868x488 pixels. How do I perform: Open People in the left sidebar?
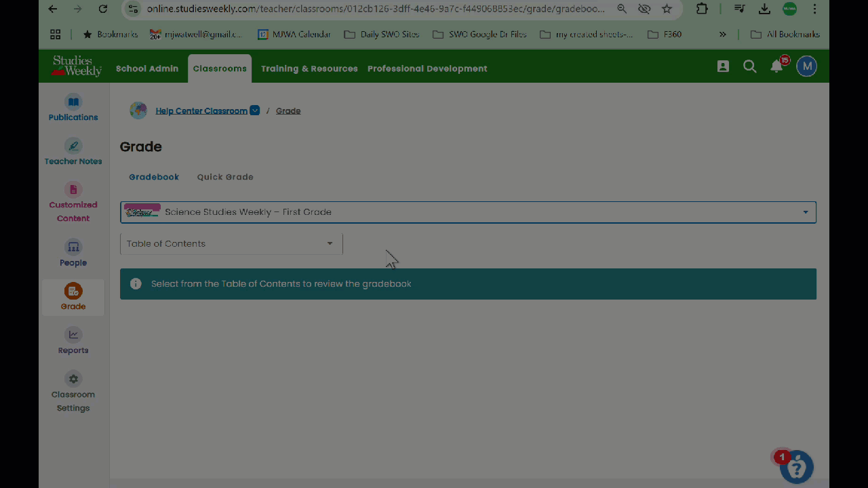click(73, 253)
